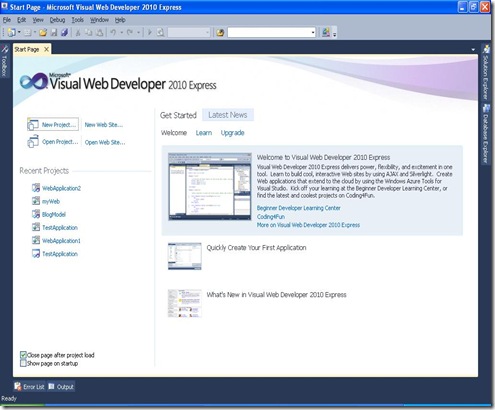
Task: Switch to the Latest News tab
Action: point(228,115)
